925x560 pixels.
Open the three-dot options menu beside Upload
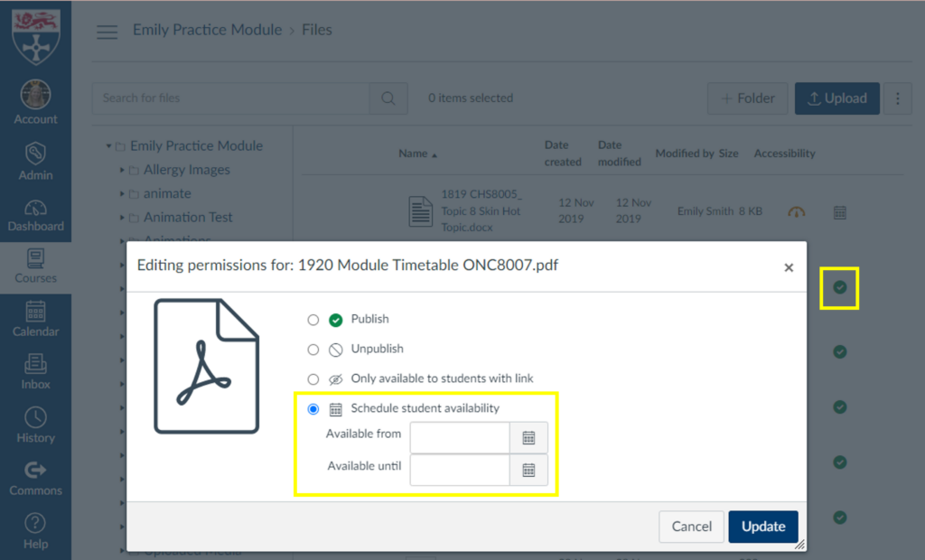click(x=897, y=98)
